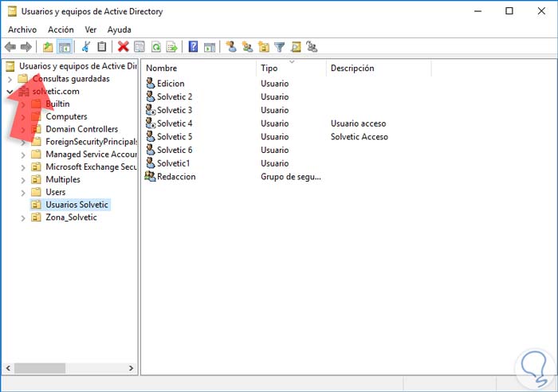Expand the Managed Service Accounts node
This screenshot has width=558, height=392.
tap(23, 155)
